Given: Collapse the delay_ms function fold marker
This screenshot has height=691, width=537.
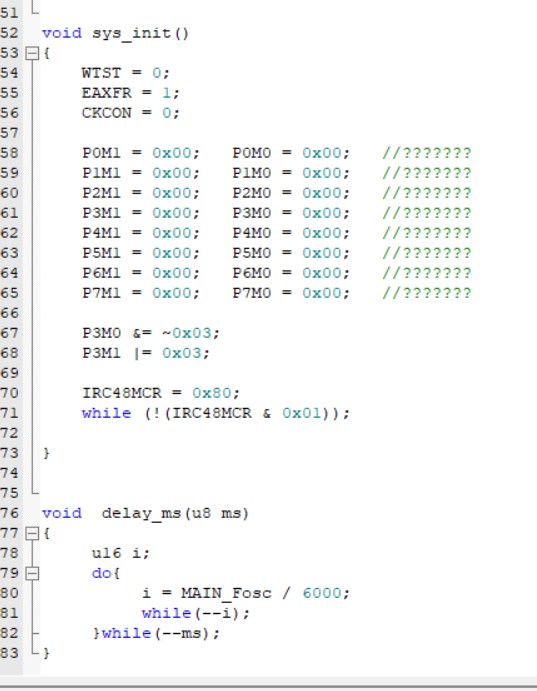Looking at the screenshot, I should [x=32, y=534].
